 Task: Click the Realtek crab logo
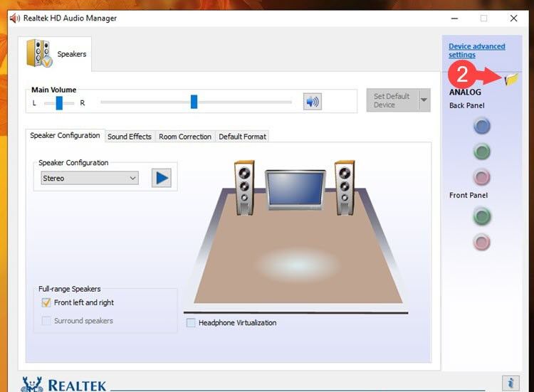pos(31,384)
